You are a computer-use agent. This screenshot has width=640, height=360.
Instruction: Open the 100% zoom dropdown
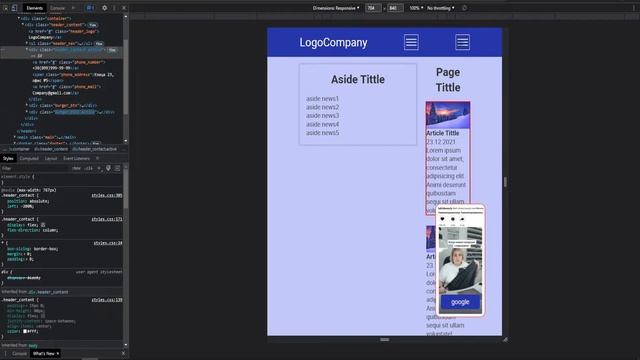click(416, 8)
